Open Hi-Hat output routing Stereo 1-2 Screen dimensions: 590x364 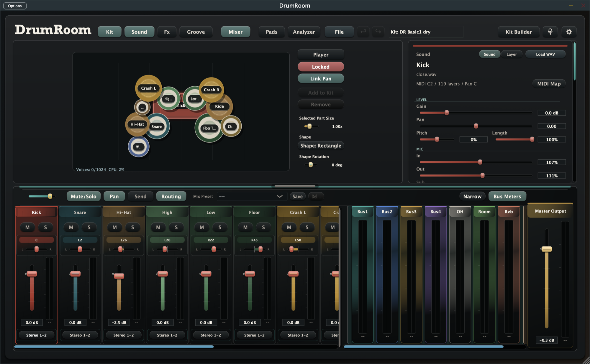coord(124,335)
